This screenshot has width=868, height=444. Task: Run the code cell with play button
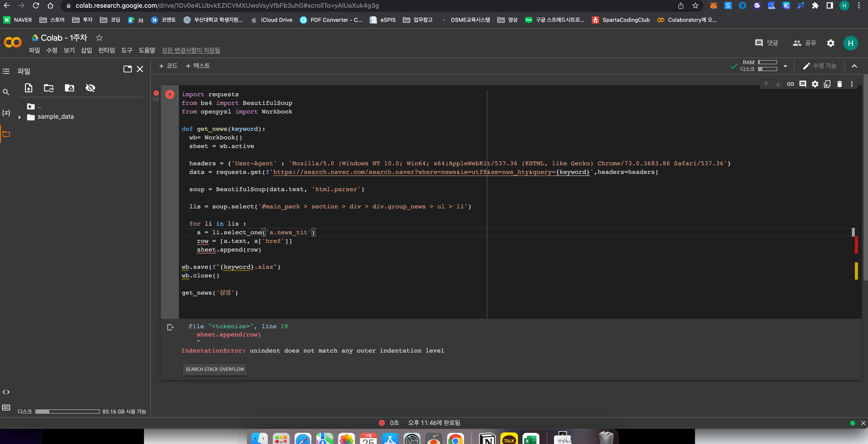[x=170, y=94]
